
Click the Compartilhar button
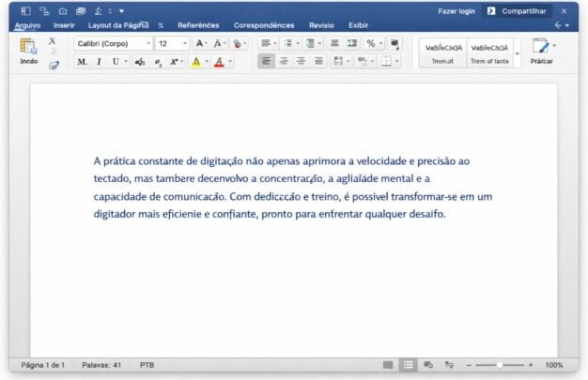pyautogui.click(x=518, y=10)
